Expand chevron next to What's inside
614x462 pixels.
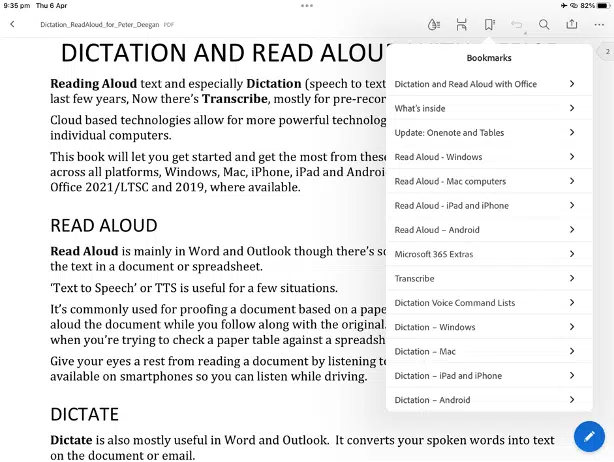572,108
